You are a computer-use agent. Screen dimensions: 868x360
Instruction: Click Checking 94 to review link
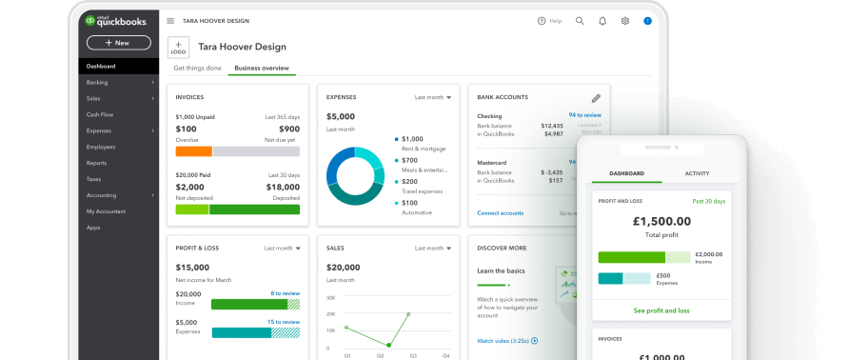(585, 115)
